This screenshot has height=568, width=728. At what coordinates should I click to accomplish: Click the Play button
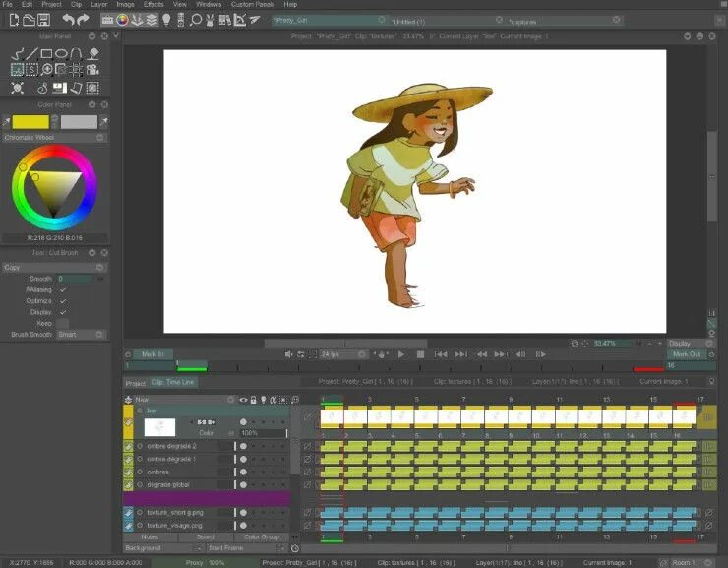click(x=401, y=354)
